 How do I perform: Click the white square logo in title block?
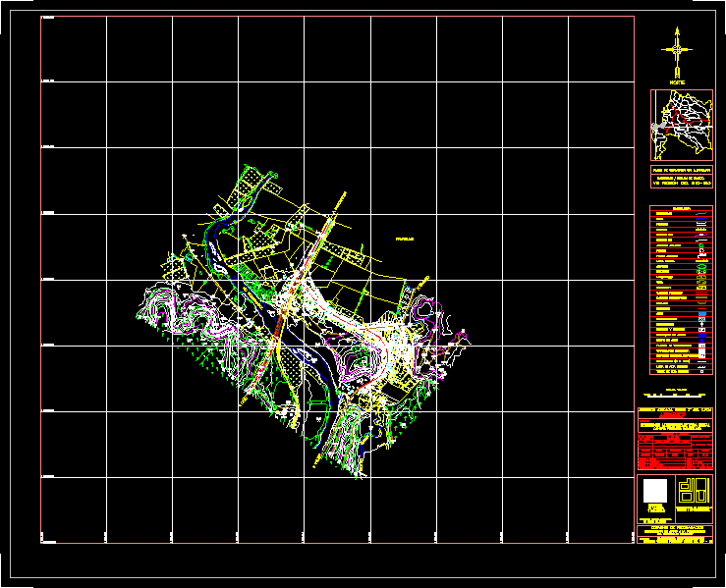(655, 491)
